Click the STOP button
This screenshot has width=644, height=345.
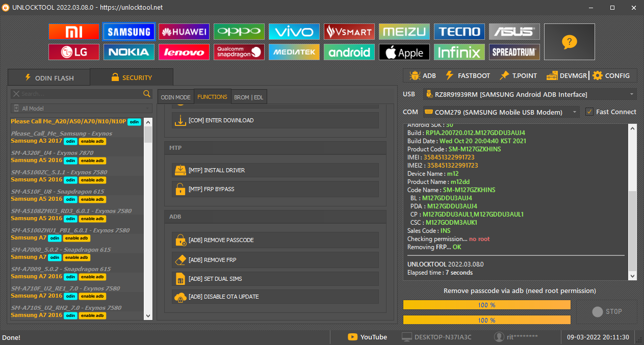[607, 311]
